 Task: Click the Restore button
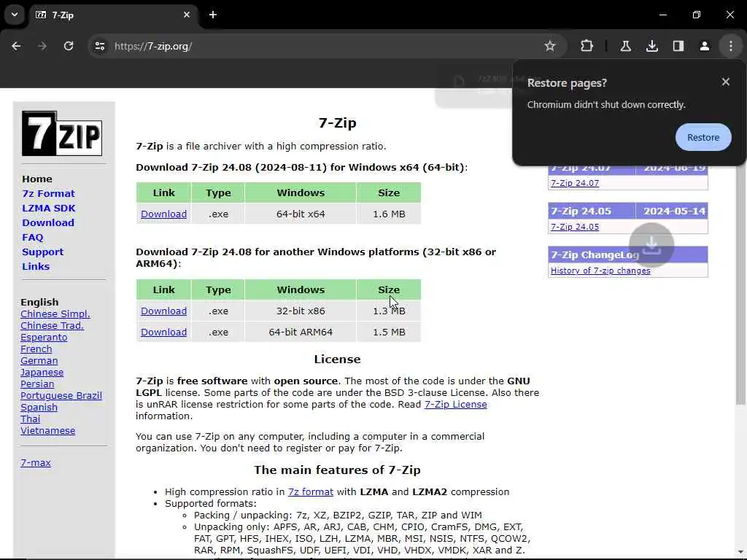click(703, 137)
